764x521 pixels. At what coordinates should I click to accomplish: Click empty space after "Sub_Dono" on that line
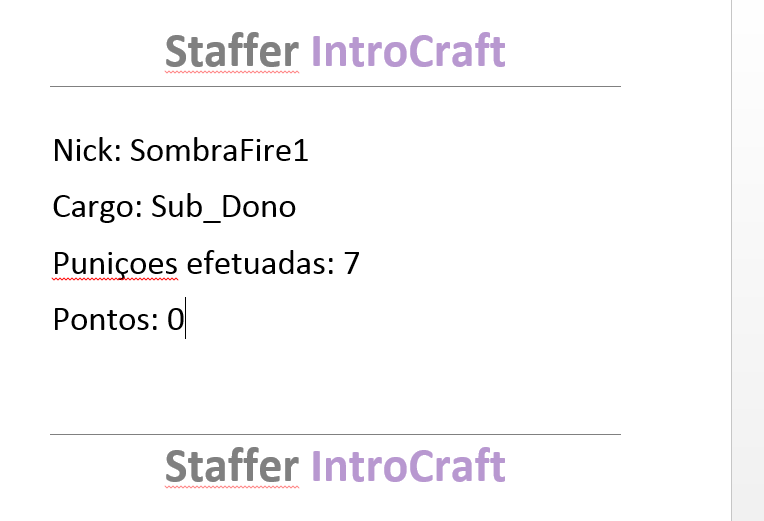(458, 207)
